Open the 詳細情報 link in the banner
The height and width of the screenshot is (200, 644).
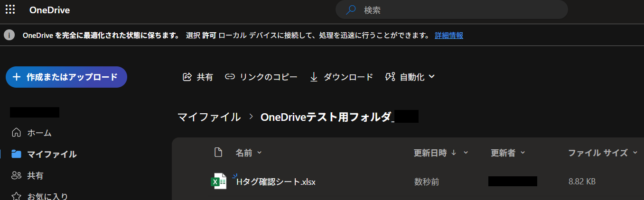pos(449,35)
